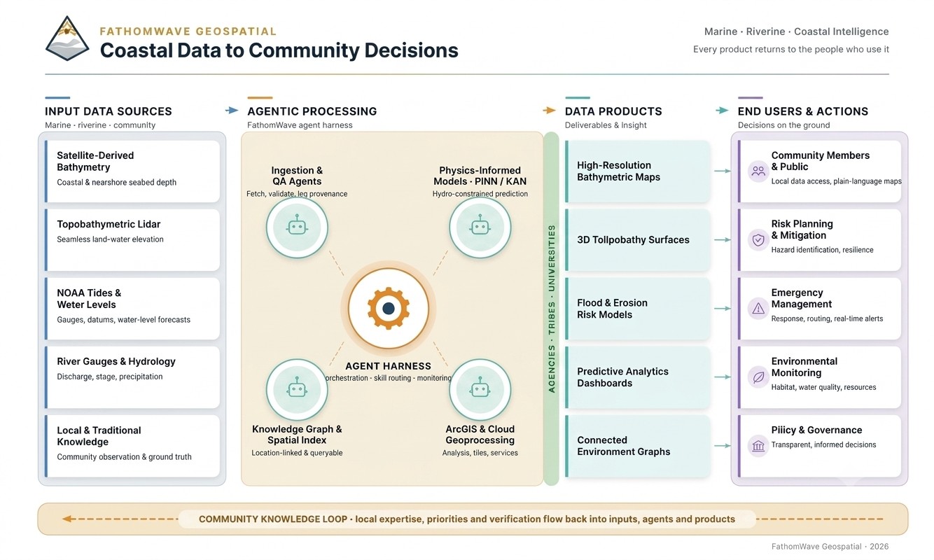
Task: Click the Input Data Sources heading
Action: [109, 111]
